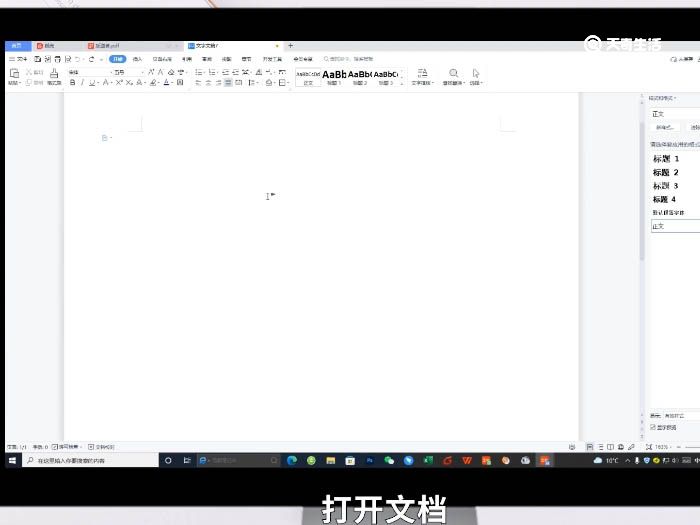
Task: Select justify alignment
Action: 228,83
